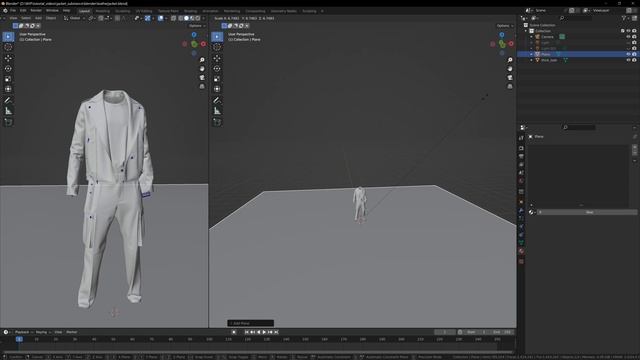Click zoom magnifier icon in right viewport
The height and width of the screenshot is (360, 640).
(510, 60)
